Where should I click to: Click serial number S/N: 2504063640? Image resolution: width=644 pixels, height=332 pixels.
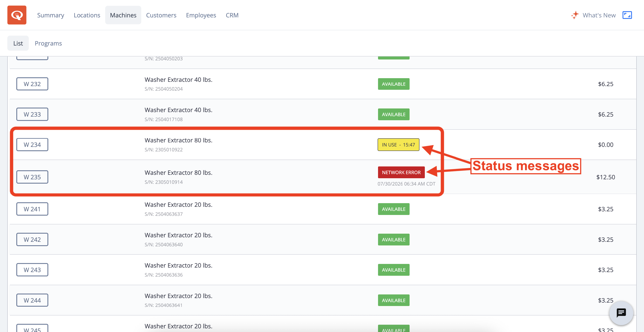[x=164, y=245]
